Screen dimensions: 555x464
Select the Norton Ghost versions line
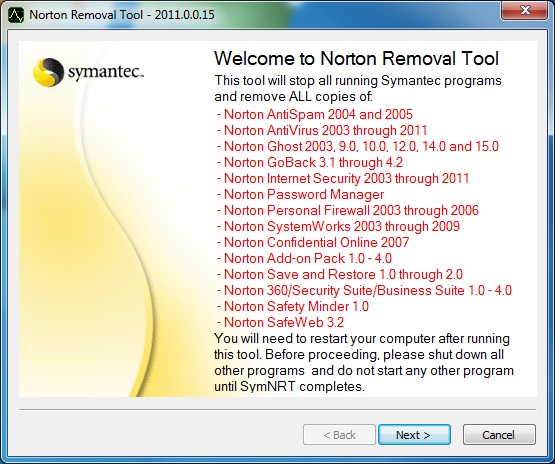[x=357, y=146]
